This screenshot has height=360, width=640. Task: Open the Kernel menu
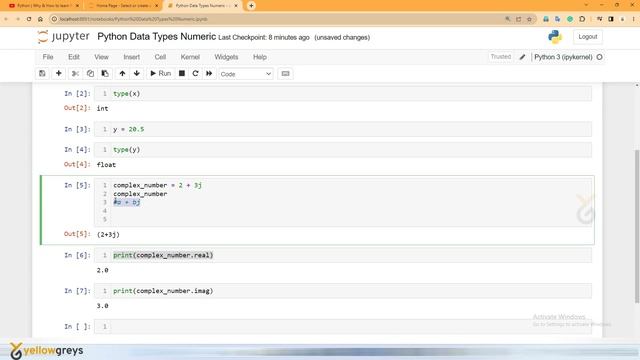(190, 57)
